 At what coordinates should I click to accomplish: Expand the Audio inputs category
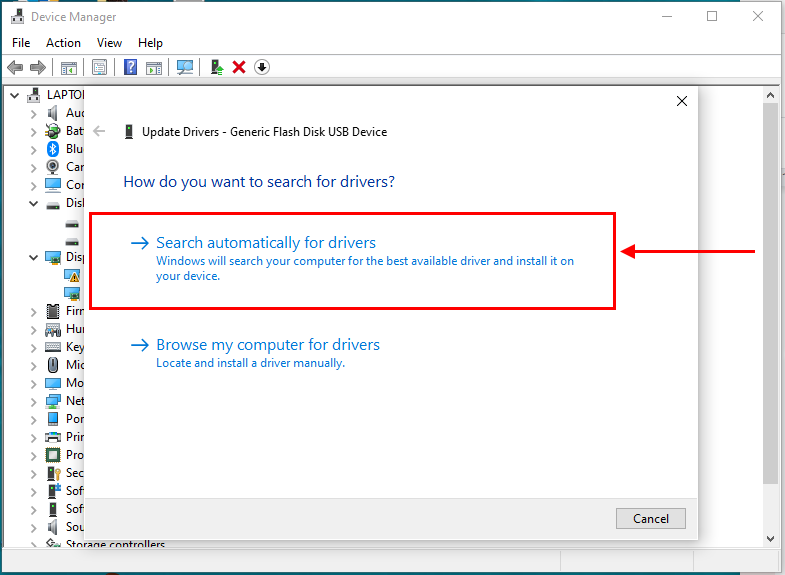click(x=34, y=114)
